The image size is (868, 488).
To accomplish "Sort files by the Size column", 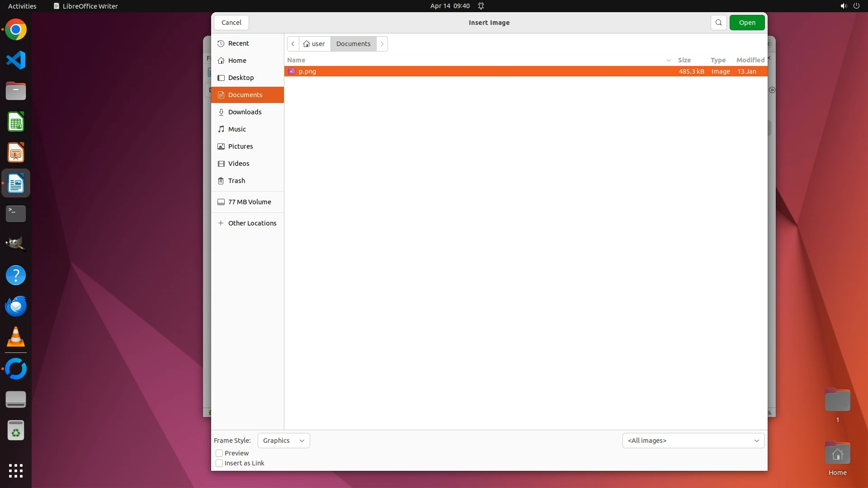I will [684, 60].
